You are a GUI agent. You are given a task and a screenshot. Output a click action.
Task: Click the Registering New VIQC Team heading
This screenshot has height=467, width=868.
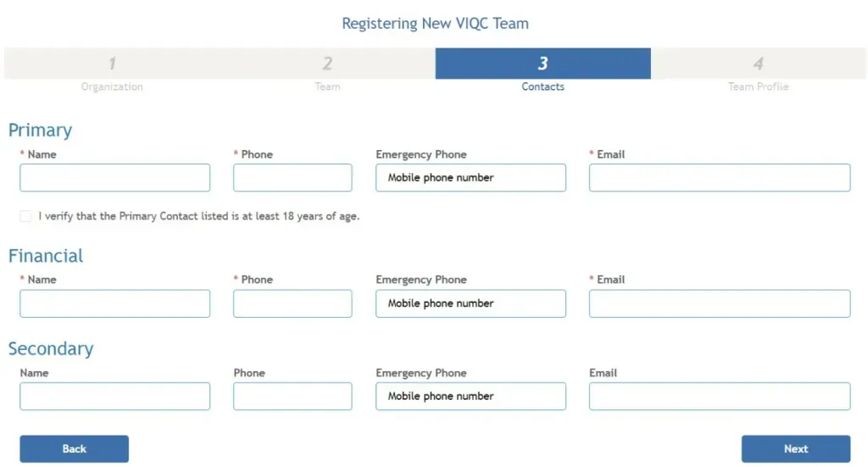pos(435,23)
